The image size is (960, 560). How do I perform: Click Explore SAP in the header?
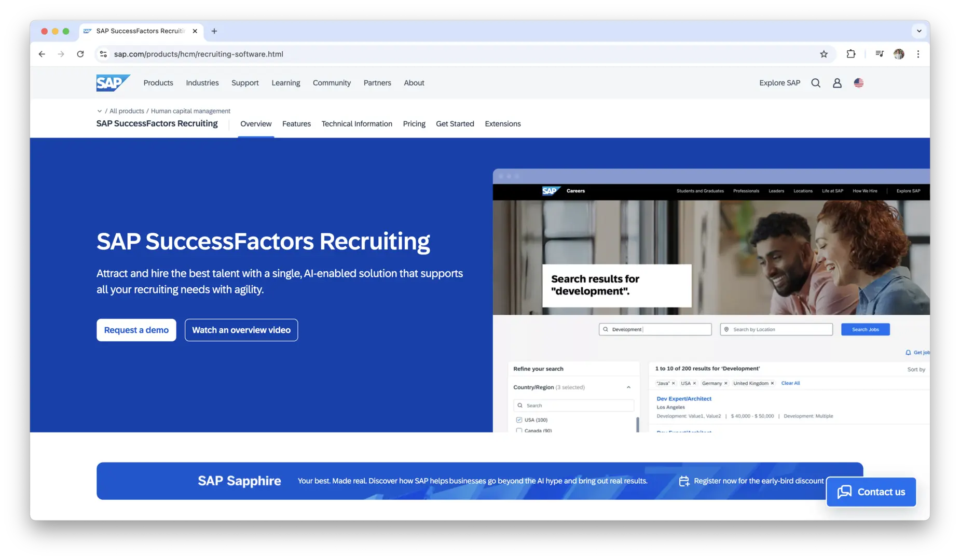pyautogui.click(x=779, y=83)
